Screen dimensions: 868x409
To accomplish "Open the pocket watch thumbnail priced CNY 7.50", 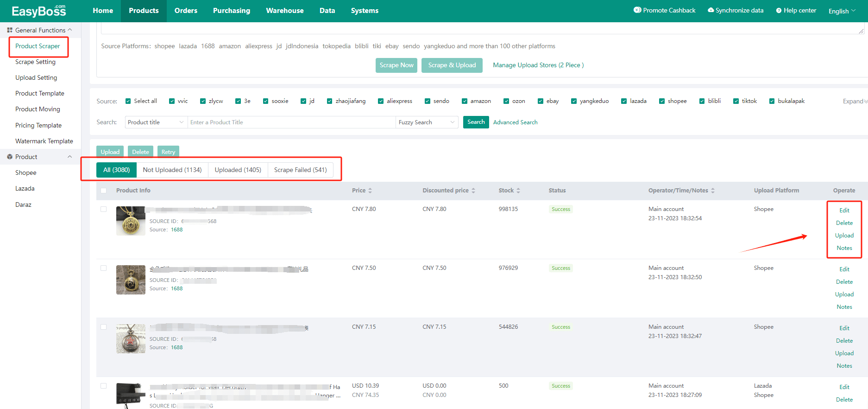I will [x=131, y=280].
